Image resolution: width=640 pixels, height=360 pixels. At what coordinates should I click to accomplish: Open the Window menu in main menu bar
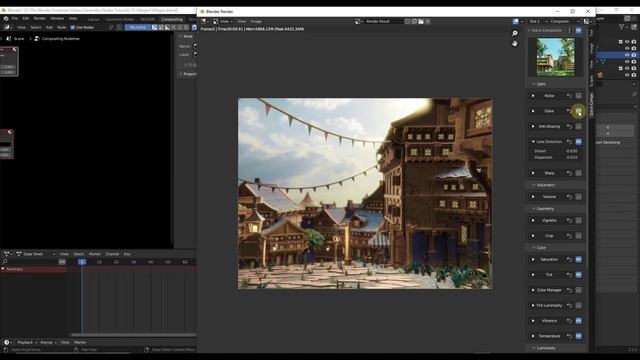(x=57, y=18)
